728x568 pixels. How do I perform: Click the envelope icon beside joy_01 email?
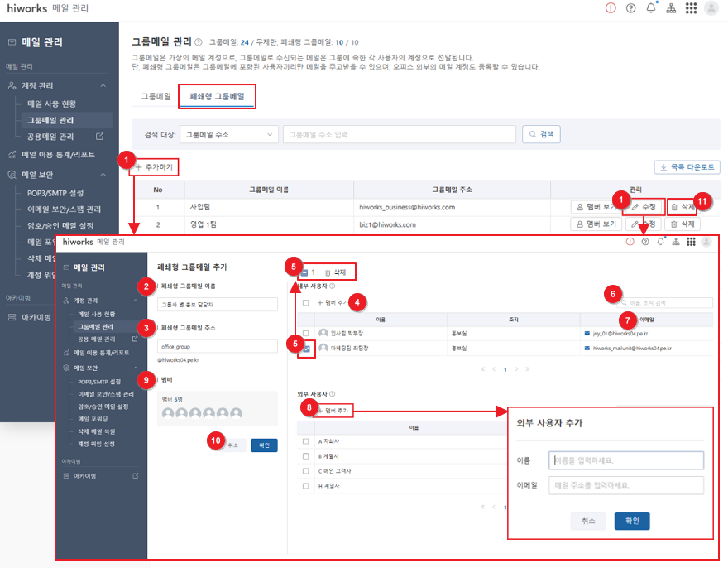coord(585,334)
